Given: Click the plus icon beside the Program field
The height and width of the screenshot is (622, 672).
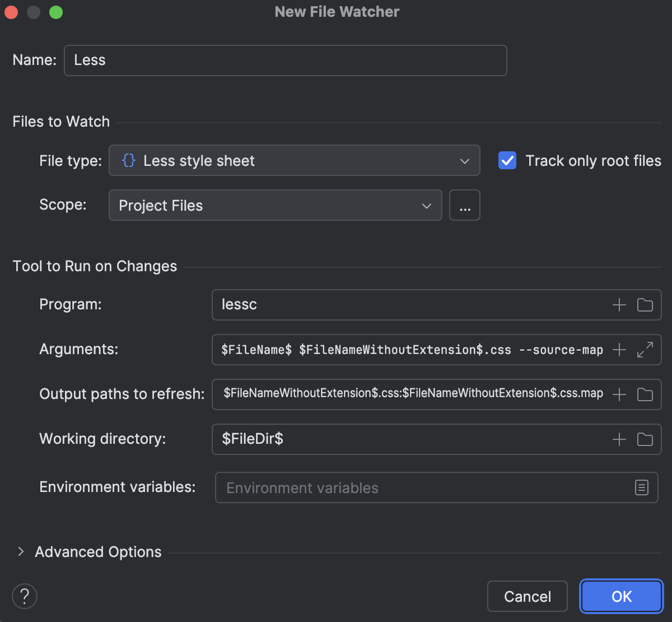Looking at the screenshot, I should pos(619,305).
